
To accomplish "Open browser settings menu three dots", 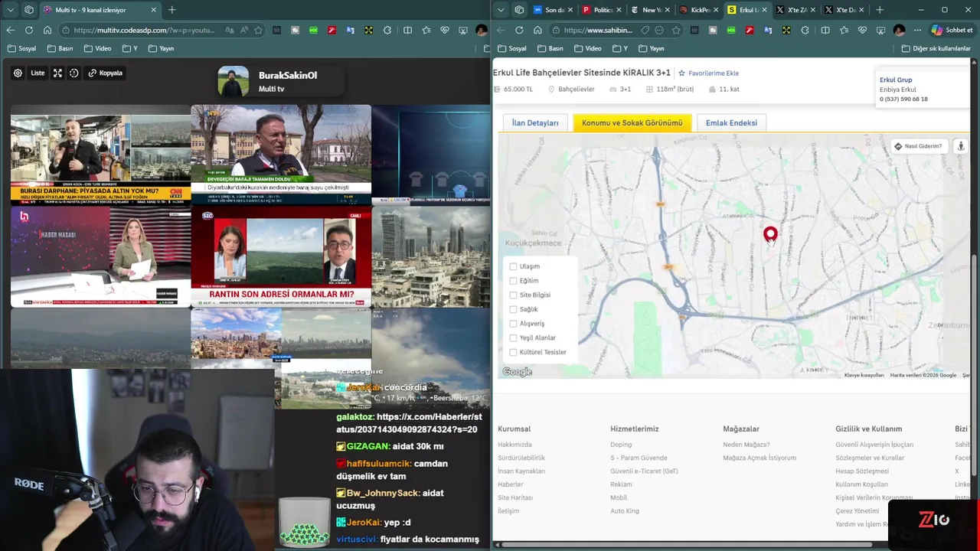I will tap(917, 30).
